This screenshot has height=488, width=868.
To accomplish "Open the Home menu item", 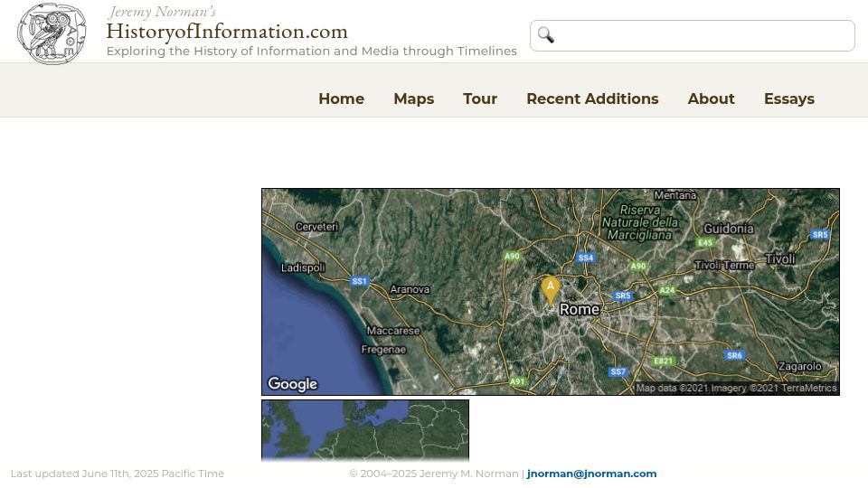I will pyautogui.click(x=341, y=99).
